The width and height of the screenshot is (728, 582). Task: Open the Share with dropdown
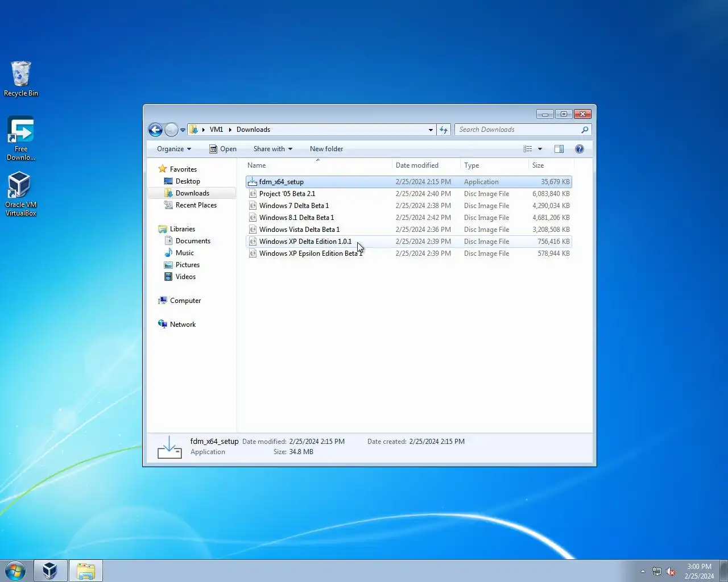272,149
